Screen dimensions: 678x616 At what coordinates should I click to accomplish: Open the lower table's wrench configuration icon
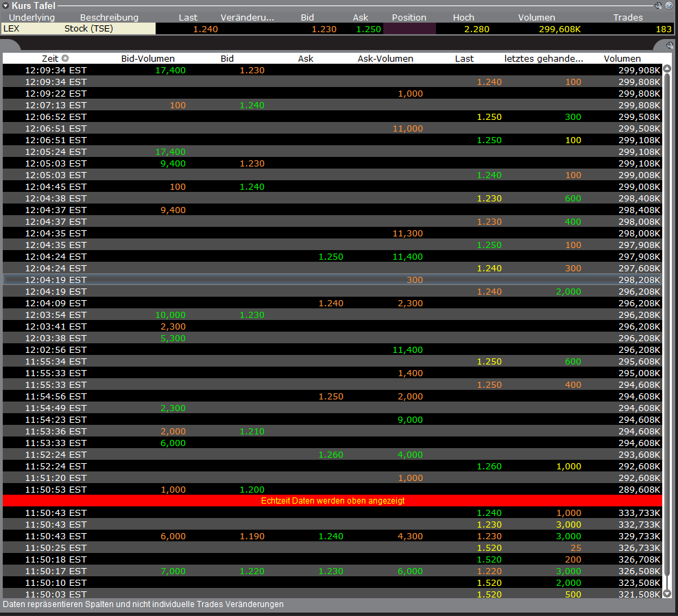click(x=670, y=45)
